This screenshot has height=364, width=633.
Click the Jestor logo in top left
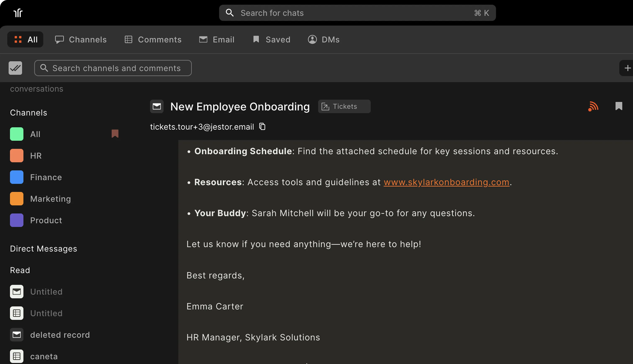pos(18,13)
